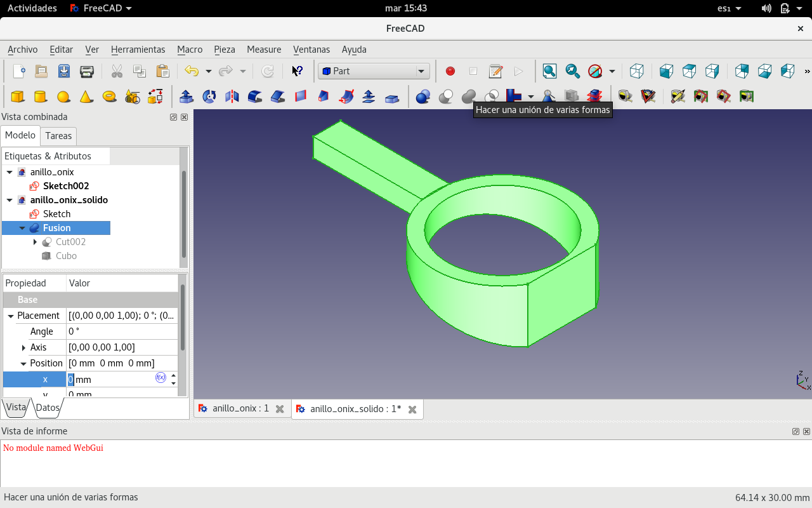Click the model tree vertical scrollbar
This screenshot has height=508, width=812.
pyautogui.click(x=184, y=213)
